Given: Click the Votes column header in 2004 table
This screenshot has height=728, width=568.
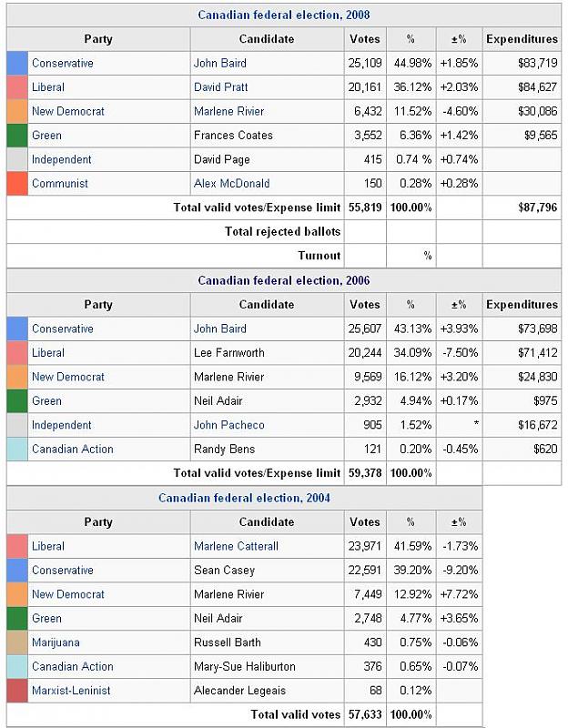Looking at the screenshot, I should tap(365, 522).
